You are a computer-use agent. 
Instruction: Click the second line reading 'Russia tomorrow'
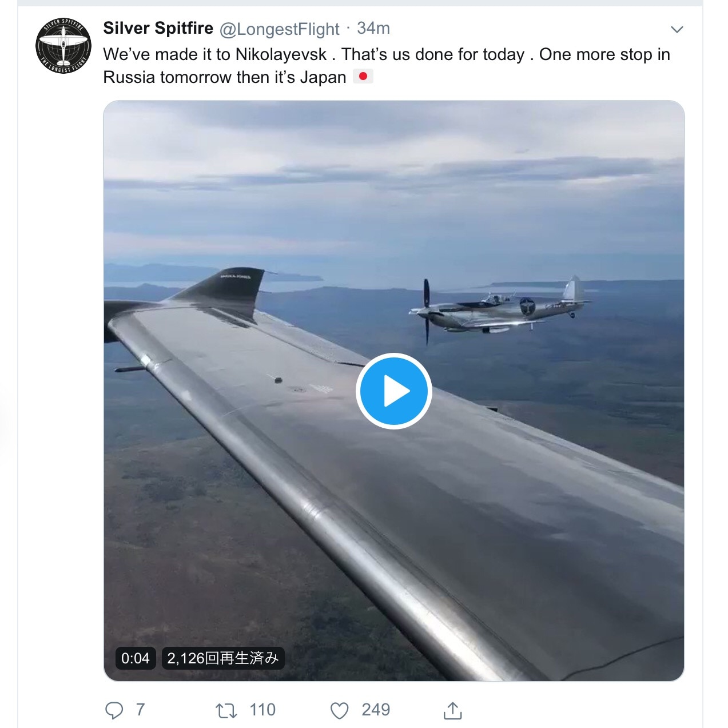(224, 77)
